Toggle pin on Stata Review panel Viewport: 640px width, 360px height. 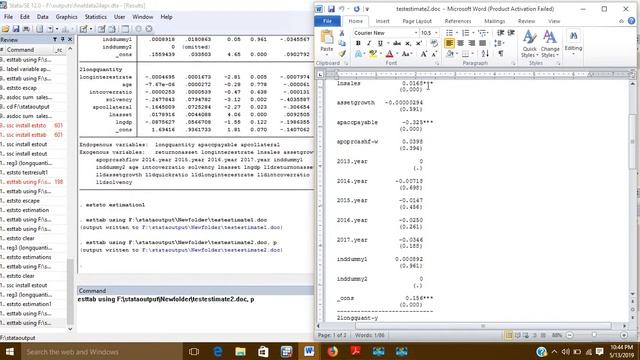(62, 40)
